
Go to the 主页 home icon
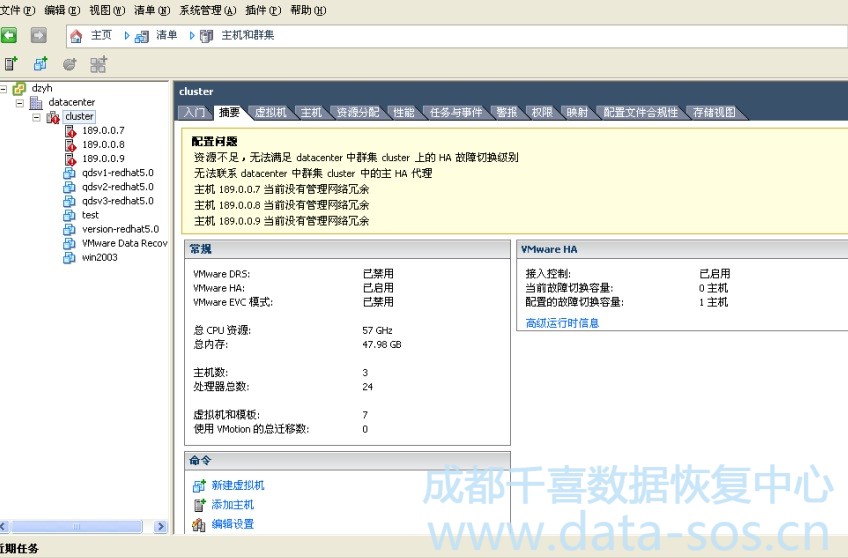click(x=76, y=36)
